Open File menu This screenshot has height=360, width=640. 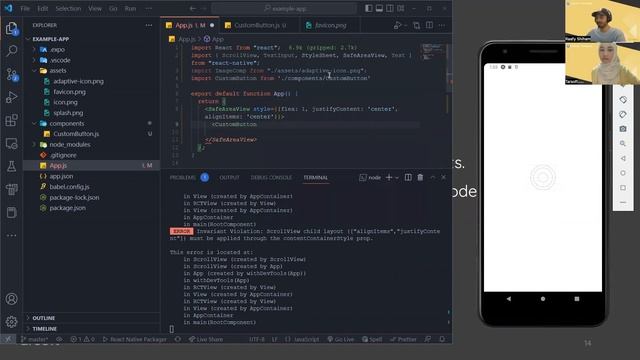coord(25,8)
